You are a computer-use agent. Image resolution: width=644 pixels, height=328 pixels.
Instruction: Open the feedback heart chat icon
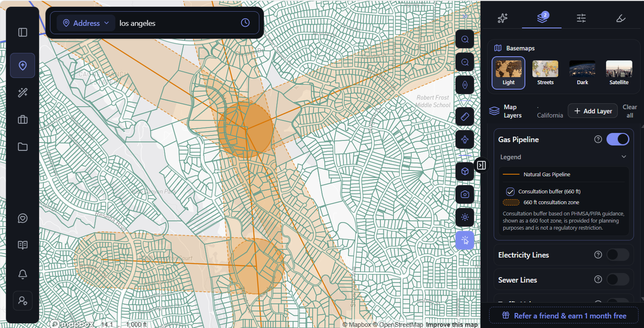23,218
